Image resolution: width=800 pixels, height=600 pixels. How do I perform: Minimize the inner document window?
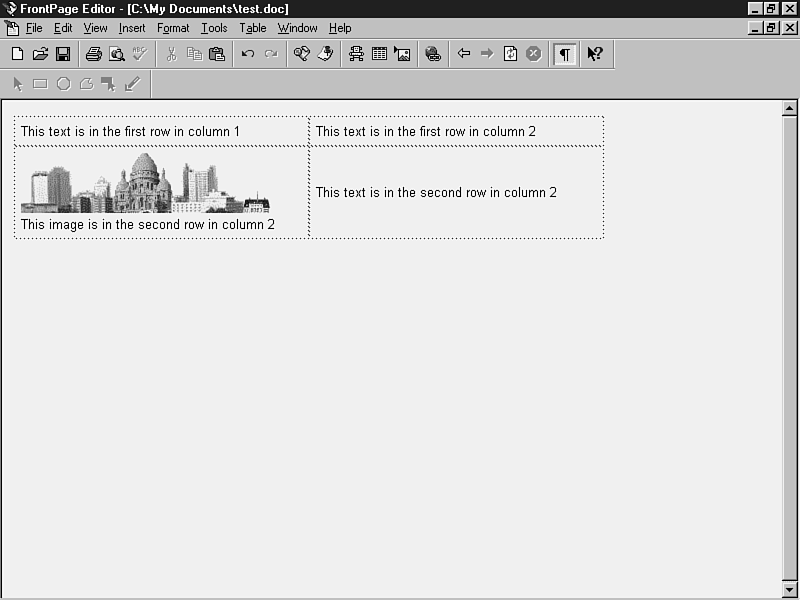pyautogui.click(x=756, y=28)
